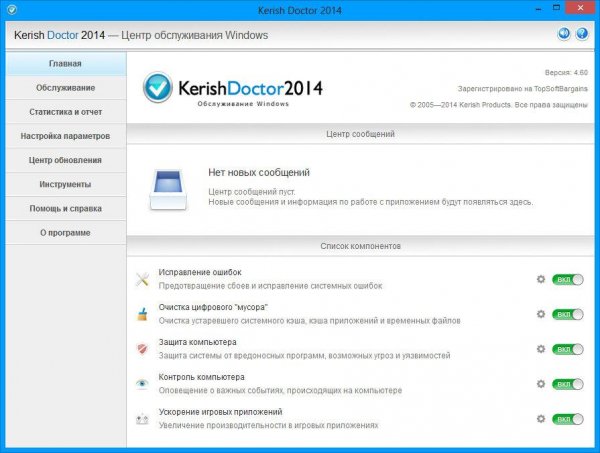This screenshot has height=453, width=600.
Task: Minimize the Kerish Doctor window
Action: click(x=538, y=9)
